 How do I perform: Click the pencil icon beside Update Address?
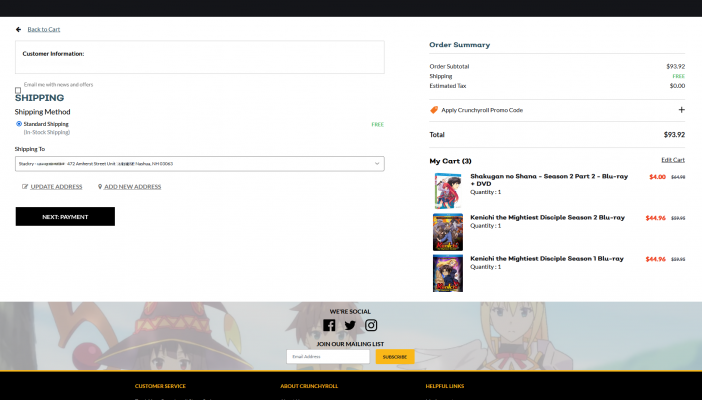[x=25, y=187]
